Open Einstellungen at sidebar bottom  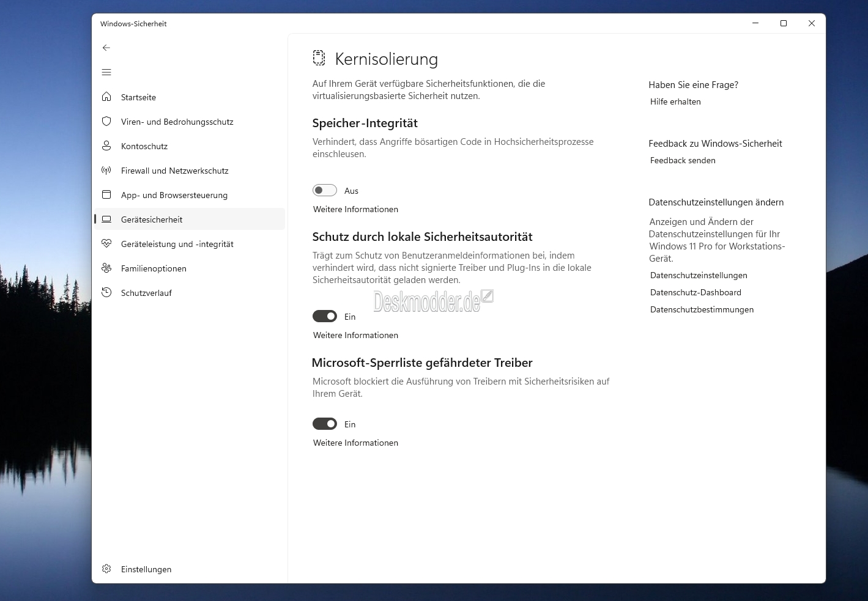190,569
